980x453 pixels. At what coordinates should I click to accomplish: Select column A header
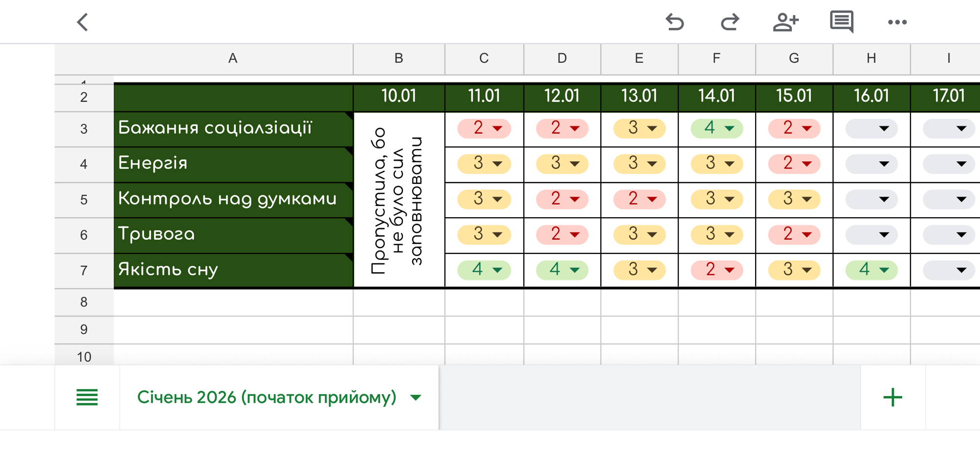click(233, 59)
